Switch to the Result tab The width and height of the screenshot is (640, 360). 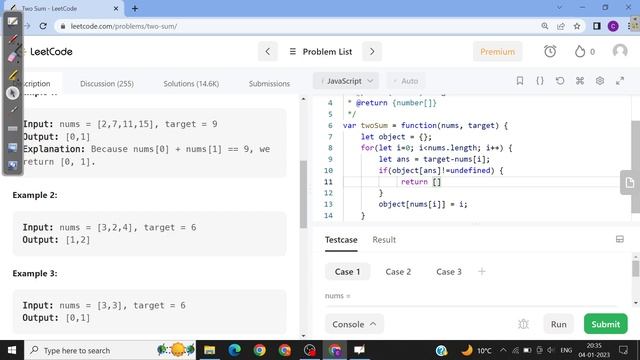pos(384,240)
